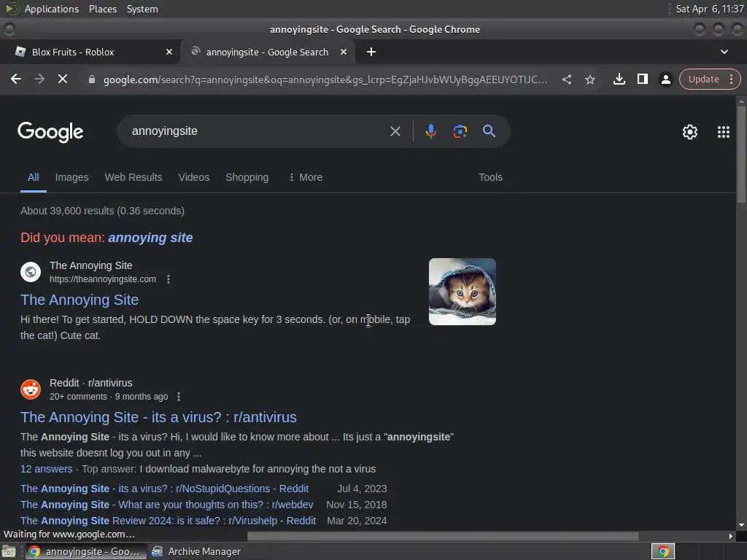Click the padlock site info icon
This screenshot has width=747, height=560.
(x=92, y=79)
